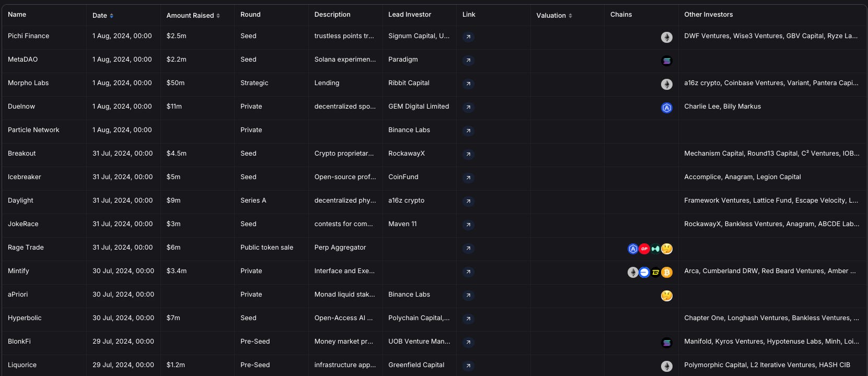This screenshot has width=868, height=376.
Task: Click MetaDAO's Paradigm lead investor cell
Action: click(x=403, y=60)
